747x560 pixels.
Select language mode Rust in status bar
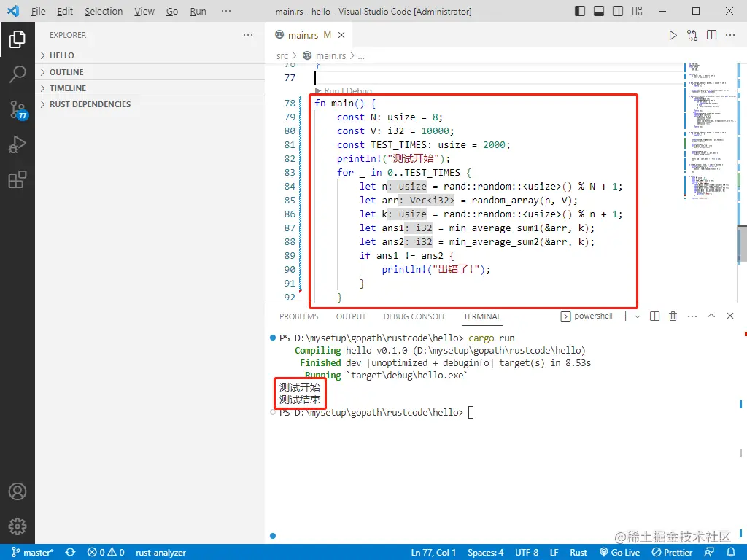[x=578, y=553]
